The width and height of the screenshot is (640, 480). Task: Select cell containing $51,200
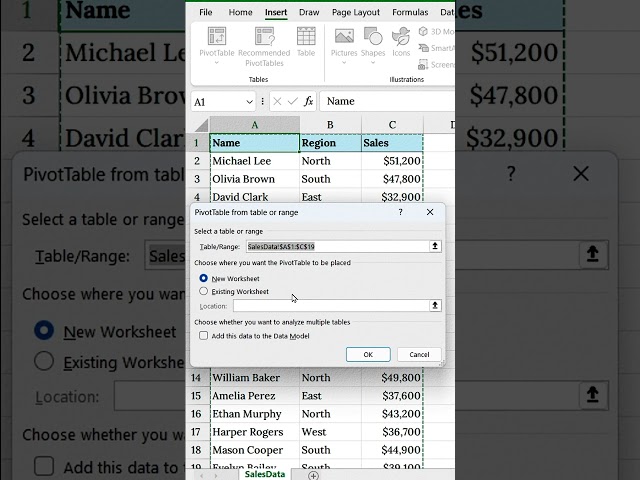click(392, 161)
